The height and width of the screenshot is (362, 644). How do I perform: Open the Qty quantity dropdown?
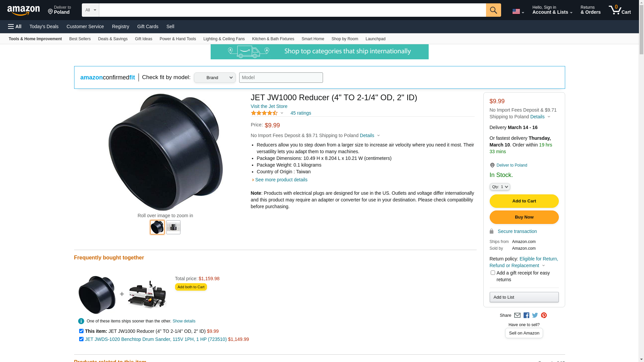(499, 187)
